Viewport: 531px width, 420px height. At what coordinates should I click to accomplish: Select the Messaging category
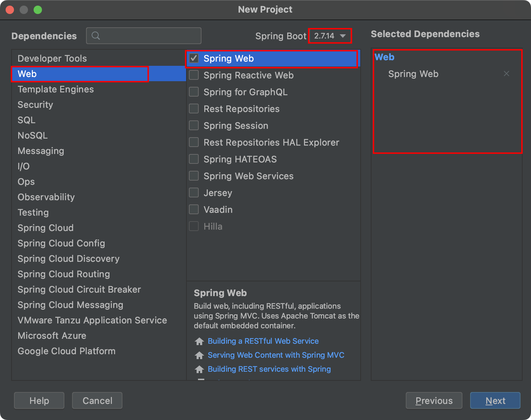(x=99, y=151)
